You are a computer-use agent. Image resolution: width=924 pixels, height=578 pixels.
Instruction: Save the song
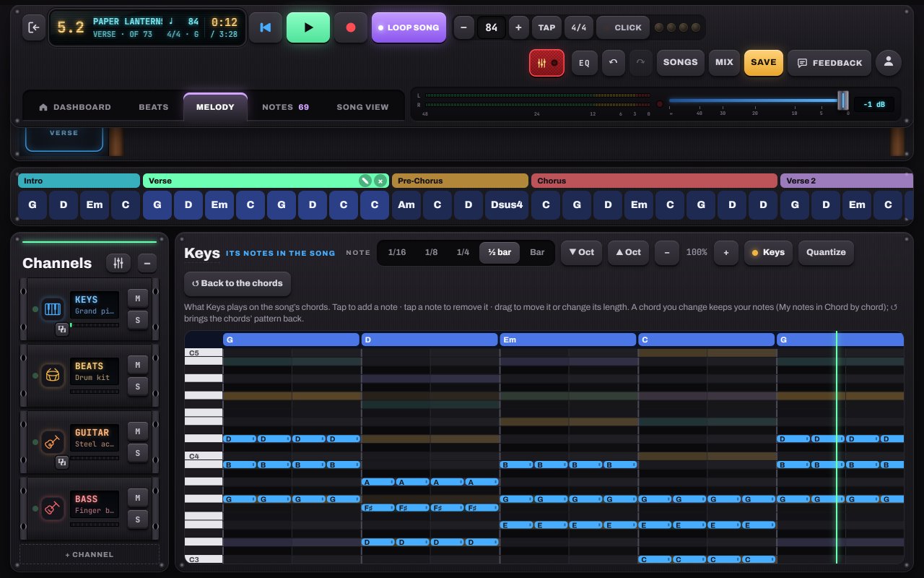(x=763, y=63)
